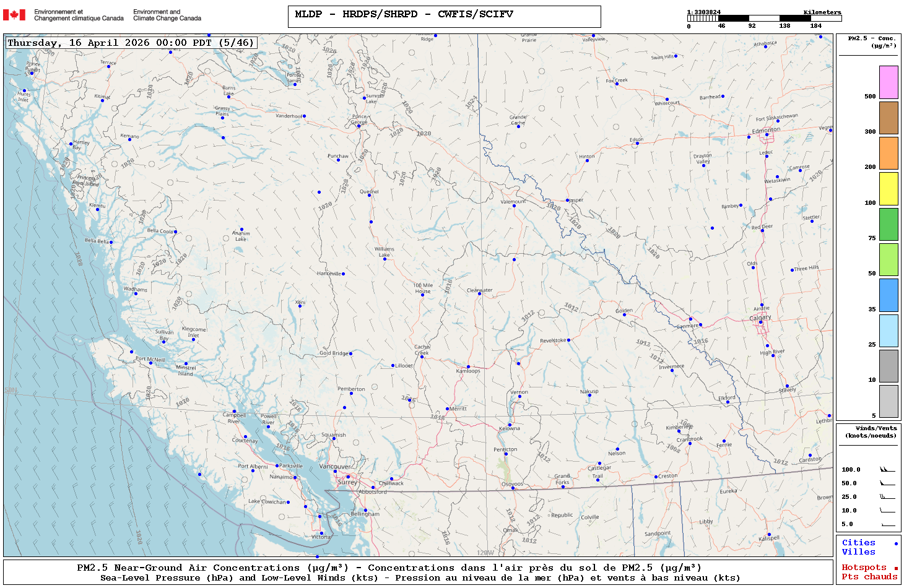Viewport: 904px width, 588px height.
Task: Click the blue Cities/Villes legend dot
Action: pyautogui.click(x=896, y=543)
